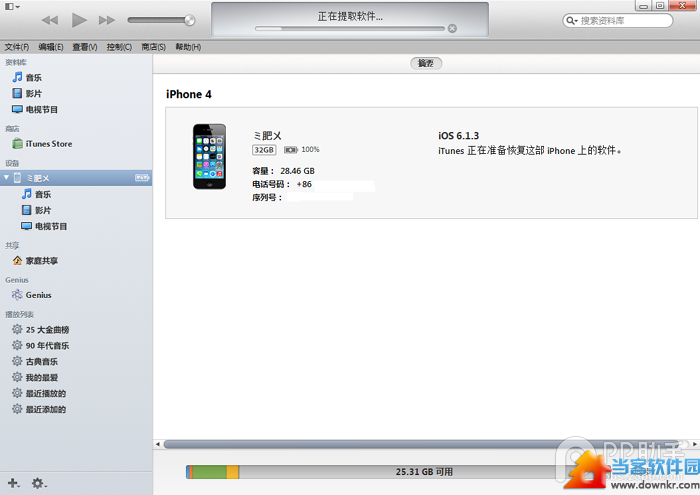The width and height of the screenshot is (700, 495).
Task: Click the 序列号 label text
Action: point(267,197)
